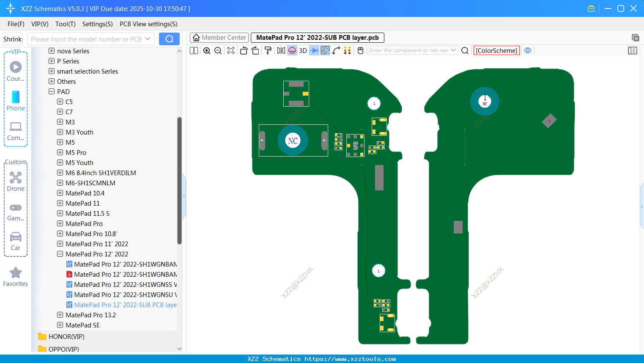
Task: Click the zoom in magnifier icon
Action: click(207, 51)
